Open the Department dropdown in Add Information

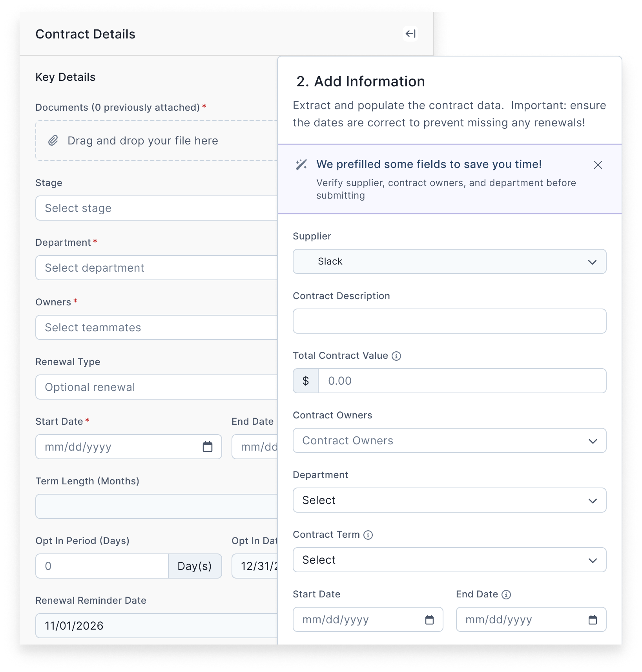(449, 500)
